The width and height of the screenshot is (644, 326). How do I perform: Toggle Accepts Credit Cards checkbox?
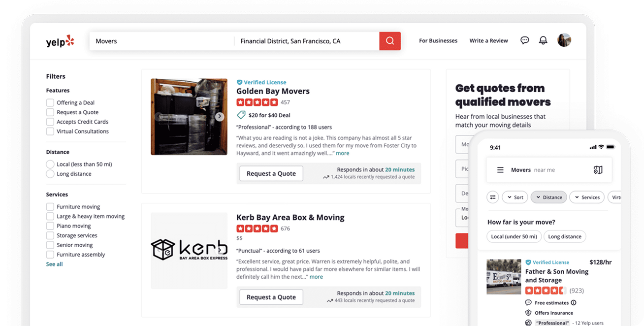click(x=50, y=122)
